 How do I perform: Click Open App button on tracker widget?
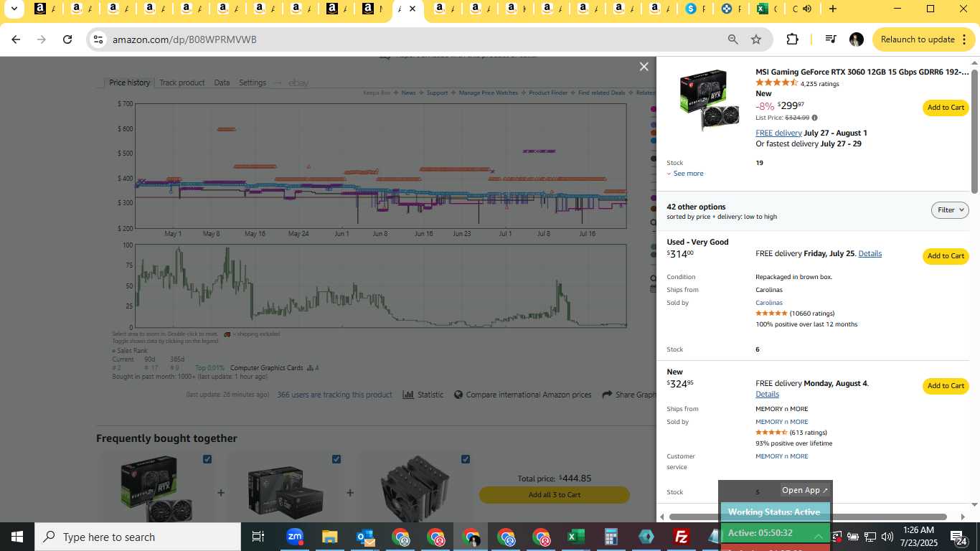coord(805,490)
